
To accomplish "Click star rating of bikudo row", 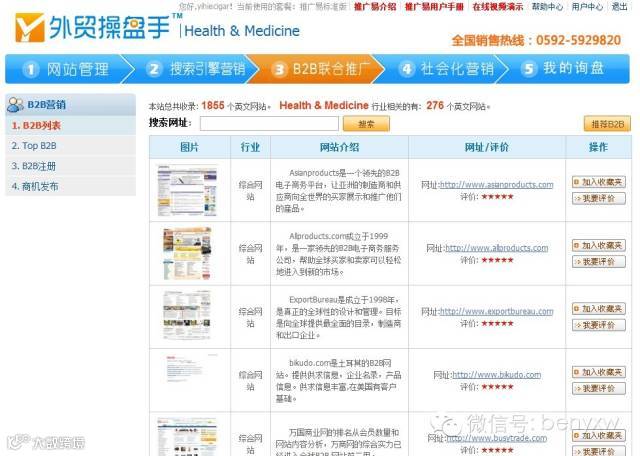I will coord(497,387).
